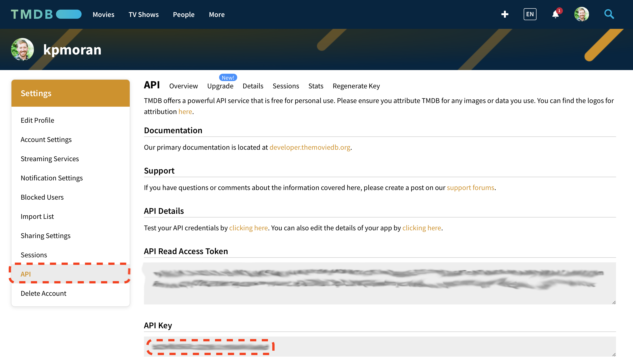Open Streaming Services settings
The height and width of the screenshot is (364, 633).
coord(50,158)
